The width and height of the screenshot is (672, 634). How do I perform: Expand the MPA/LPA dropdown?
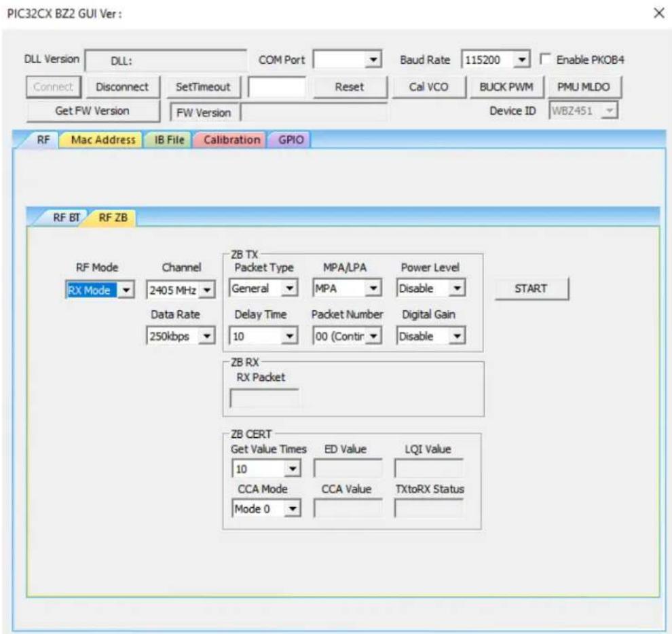[373, 288]
